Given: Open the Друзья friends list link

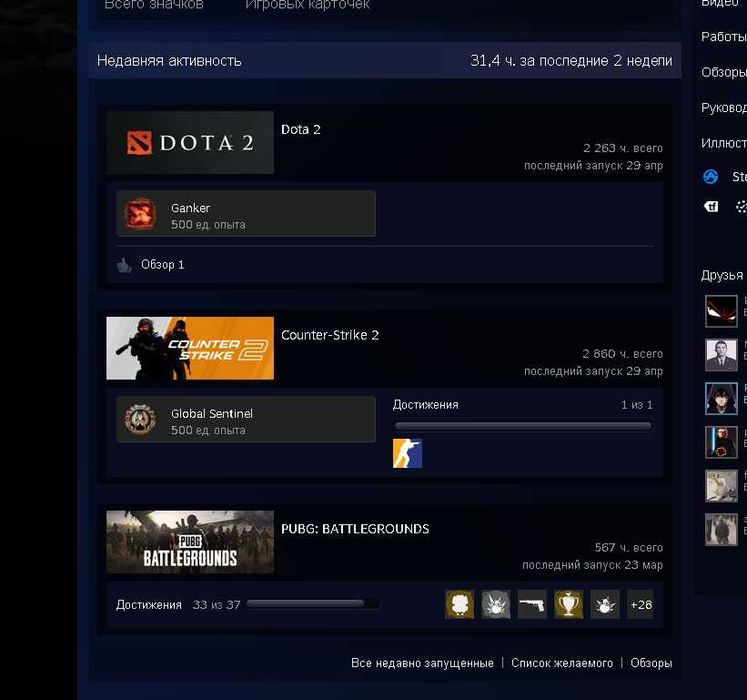Looking at the screenshot, I should (722, 275).
